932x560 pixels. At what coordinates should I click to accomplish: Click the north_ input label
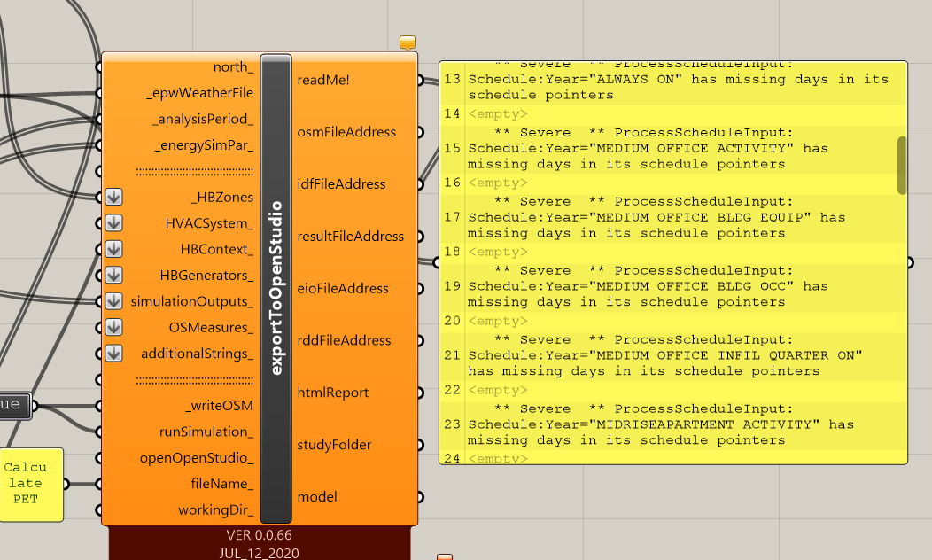point(233,67)
